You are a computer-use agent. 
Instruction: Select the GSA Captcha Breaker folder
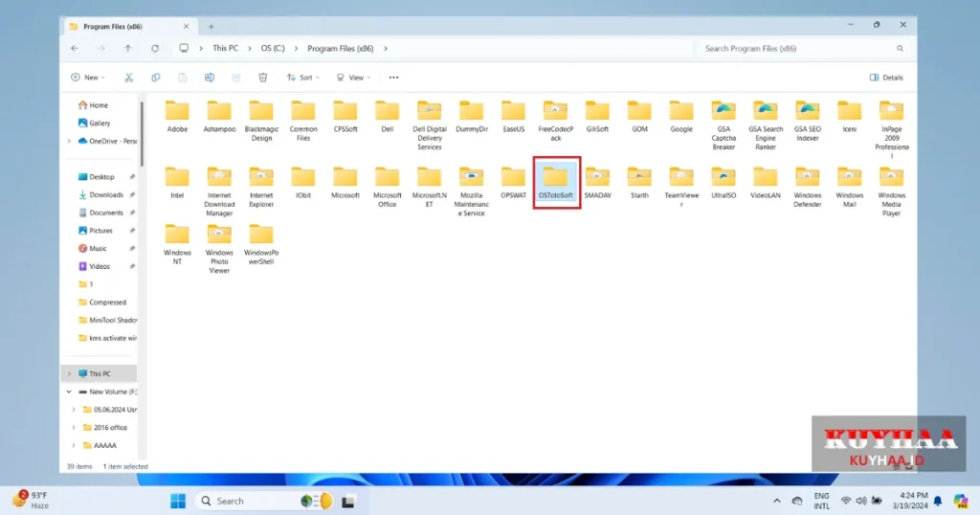pos(724,125)
